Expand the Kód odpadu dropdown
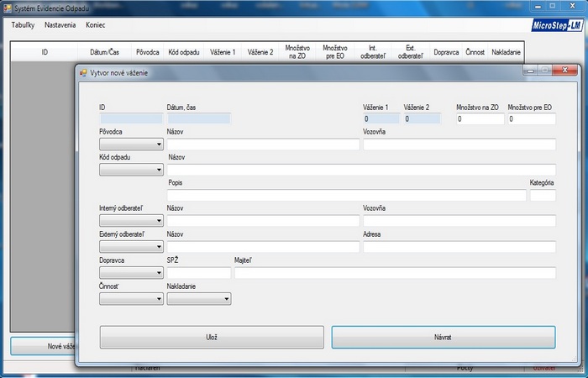 coord(131,170)
